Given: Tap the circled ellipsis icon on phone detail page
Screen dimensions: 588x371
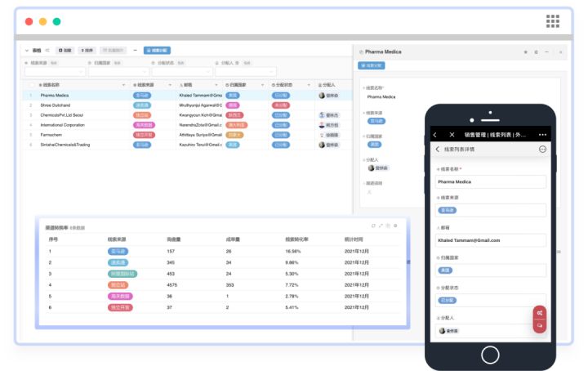Looking at the screenshot, I should [542, 150].
